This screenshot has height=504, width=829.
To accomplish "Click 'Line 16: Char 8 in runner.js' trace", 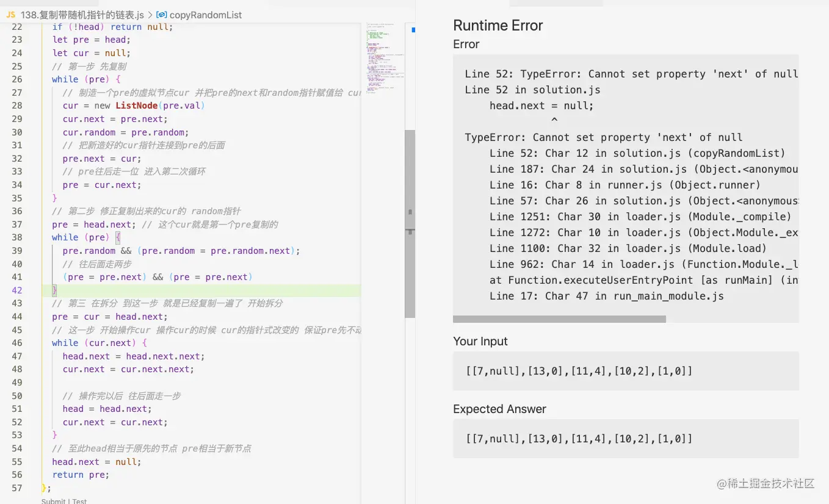I will pos(625,185).
